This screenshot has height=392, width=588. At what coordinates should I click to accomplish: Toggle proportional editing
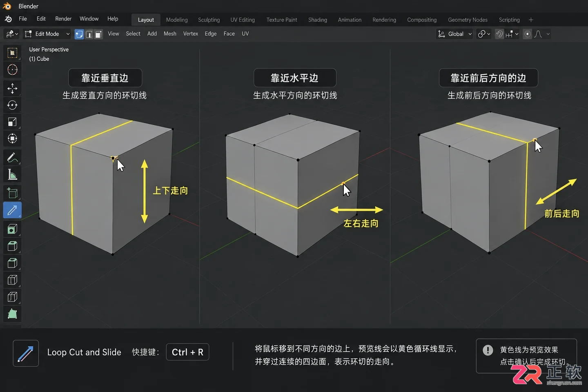coord(528,34)
